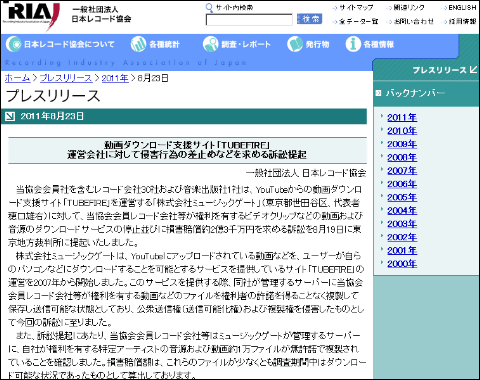Image resolution: width=480 pixels, height=380 pixels.
Task: Click the magnifier person icon for 調査・レポート
Action: [x=211, y=44]
